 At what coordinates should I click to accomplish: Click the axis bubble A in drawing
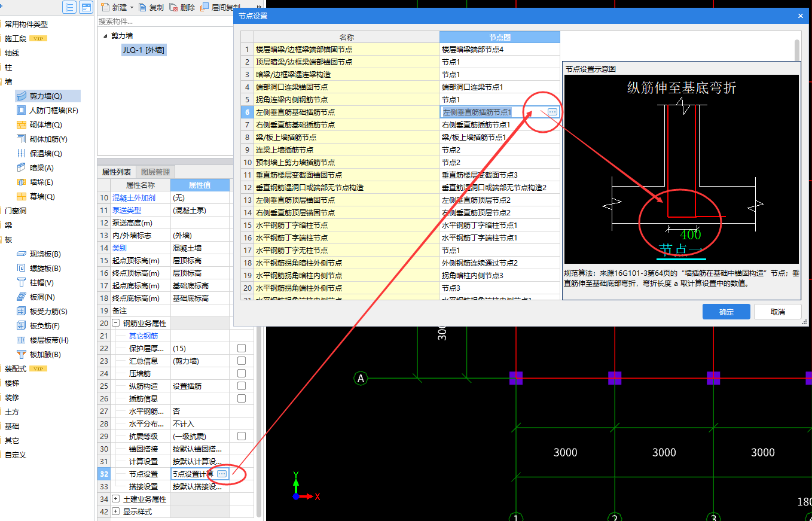click(x=361, y=378)
